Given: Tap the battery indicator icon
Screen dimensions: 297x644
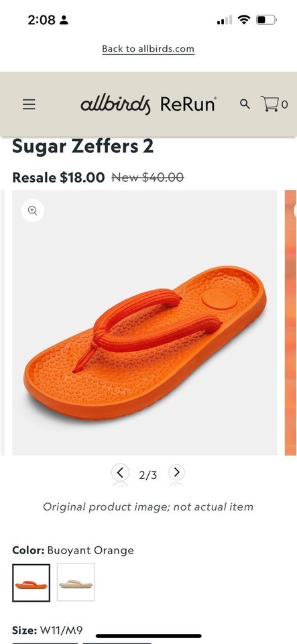Looking at the screenshot, I should 267,19.
